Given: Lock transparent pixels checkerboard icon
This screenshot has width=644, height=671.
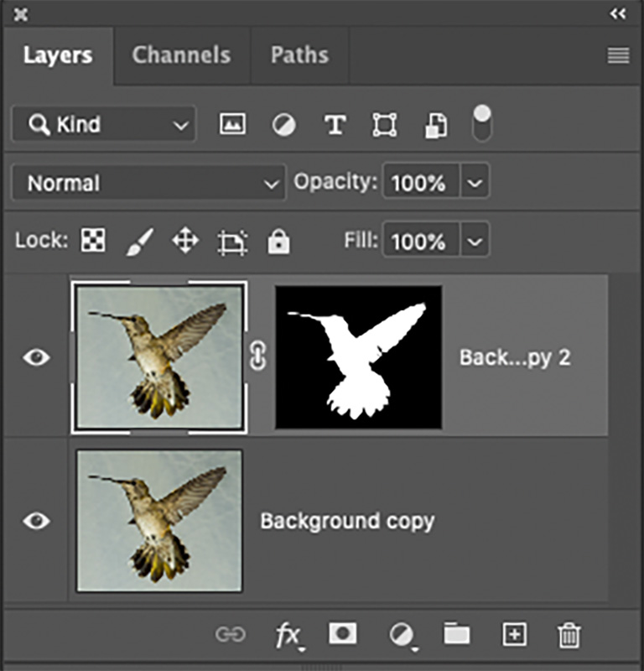Looking at the screenshot, I should click(92, 242).
